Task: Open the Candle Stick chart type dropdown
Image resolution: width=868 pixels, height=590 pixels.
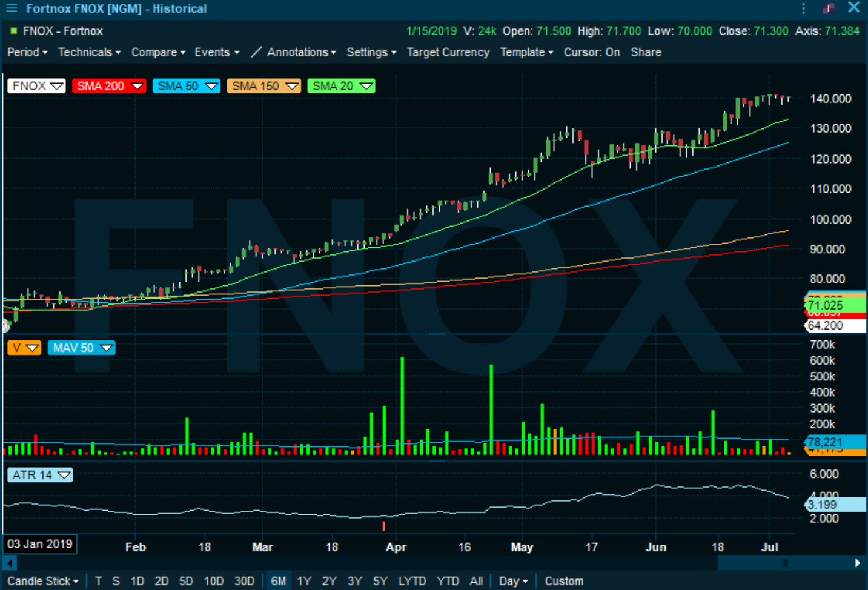Action: coord(42,581)
